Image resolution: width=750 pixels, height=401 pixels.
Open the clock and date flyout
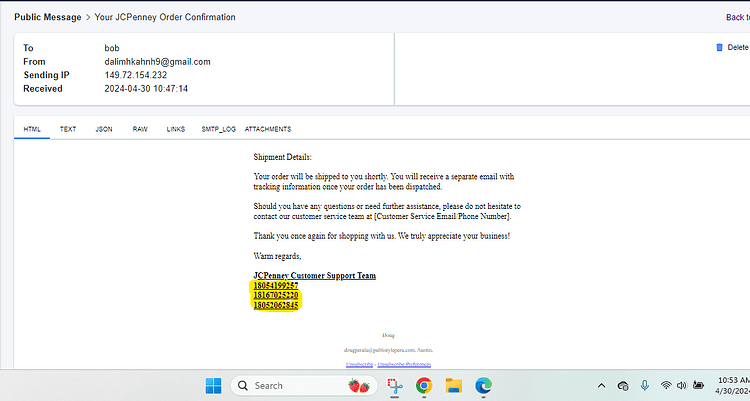(x=733, y=386)
